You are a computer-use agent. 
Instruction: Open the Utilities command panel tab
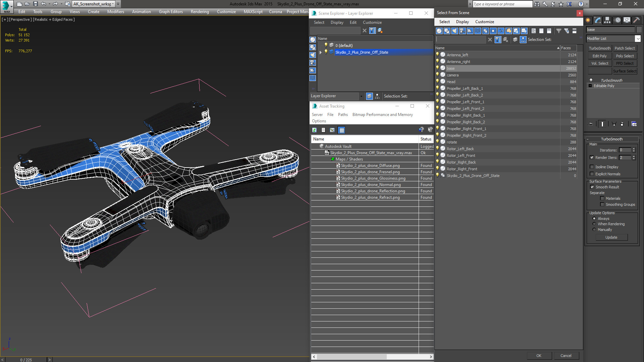(636, 20)
